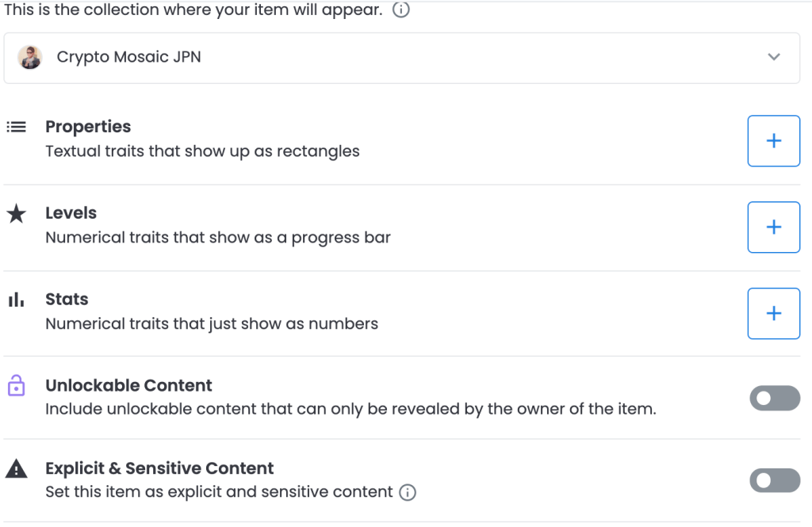Click the Stats bar chart icon
The height and width of the screenshot is (527, 812).
16,300
